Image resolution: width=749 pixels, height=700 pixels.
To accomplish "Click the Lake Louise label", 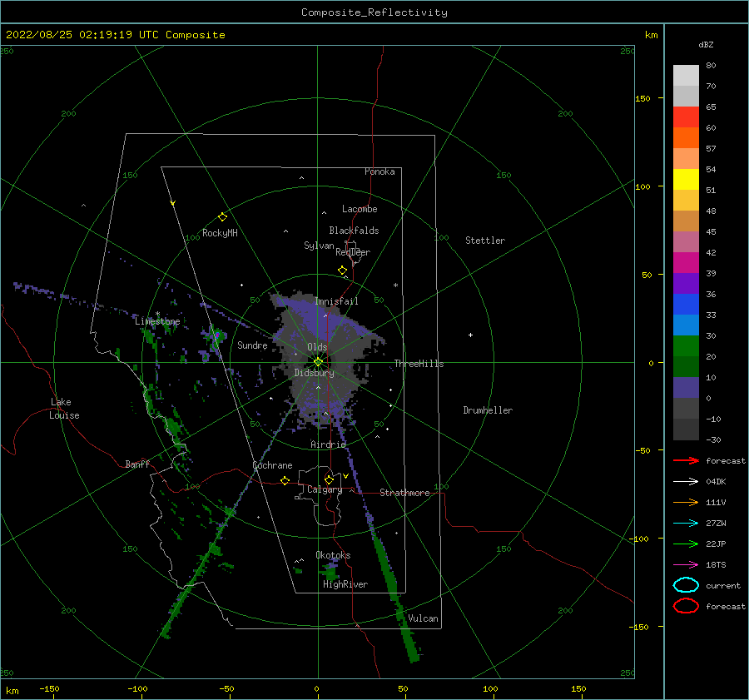I will [x=64, y=409].
